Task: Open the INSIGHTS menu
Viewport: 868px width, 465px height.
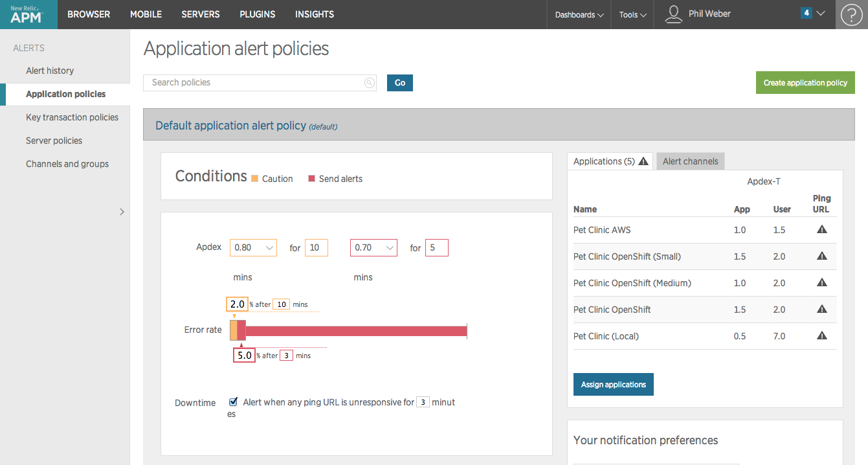Action: (315, 14)
